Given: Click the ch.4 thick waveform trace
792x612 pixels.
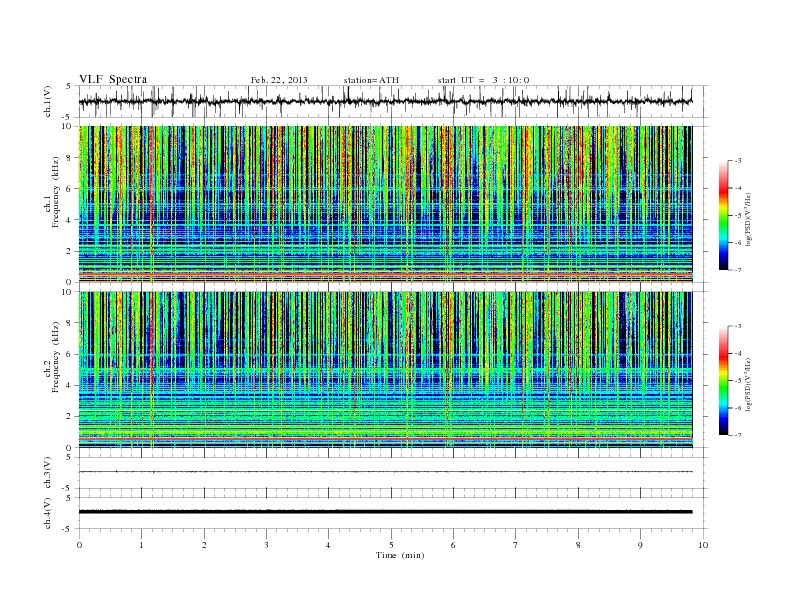Looking at the screenshot, I should point(385,512).
